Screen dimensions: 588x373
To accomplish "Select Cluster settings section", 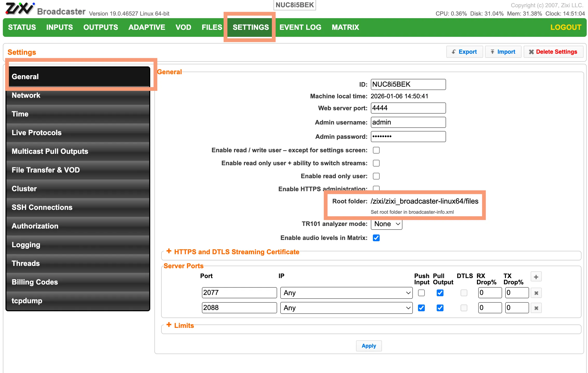I will click(x=78, y=189).
